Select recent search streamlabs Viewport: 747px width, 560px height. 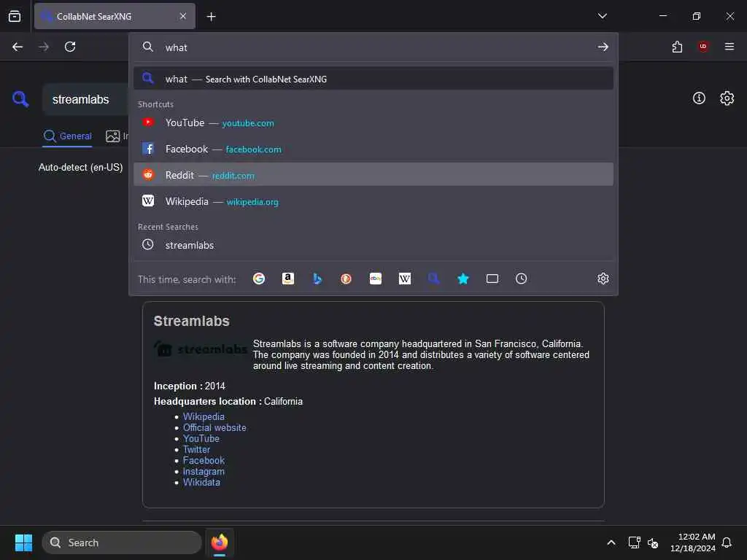coord(373,245)
